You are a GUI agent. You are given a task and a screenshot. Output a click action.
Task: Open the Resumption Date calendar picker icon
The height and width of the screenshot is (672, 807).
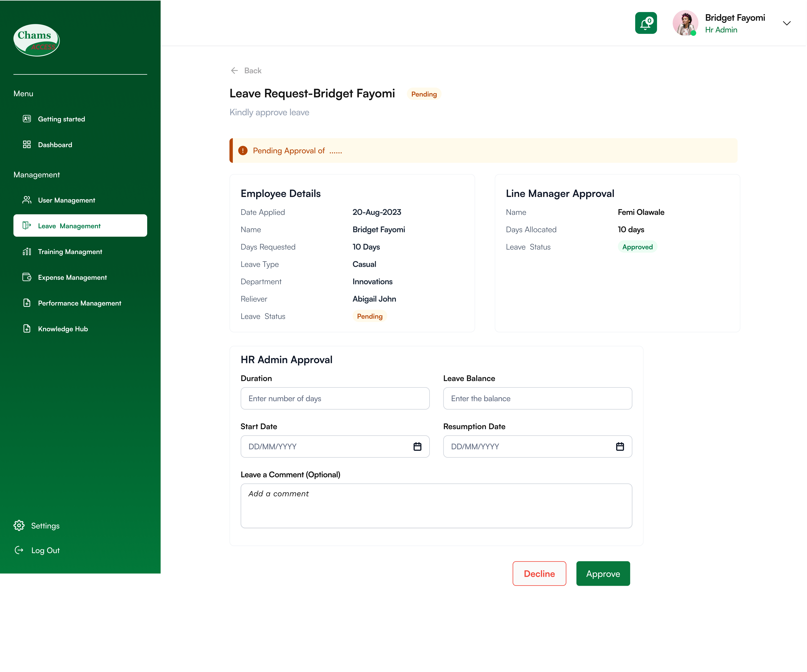(x=620, y=447)
